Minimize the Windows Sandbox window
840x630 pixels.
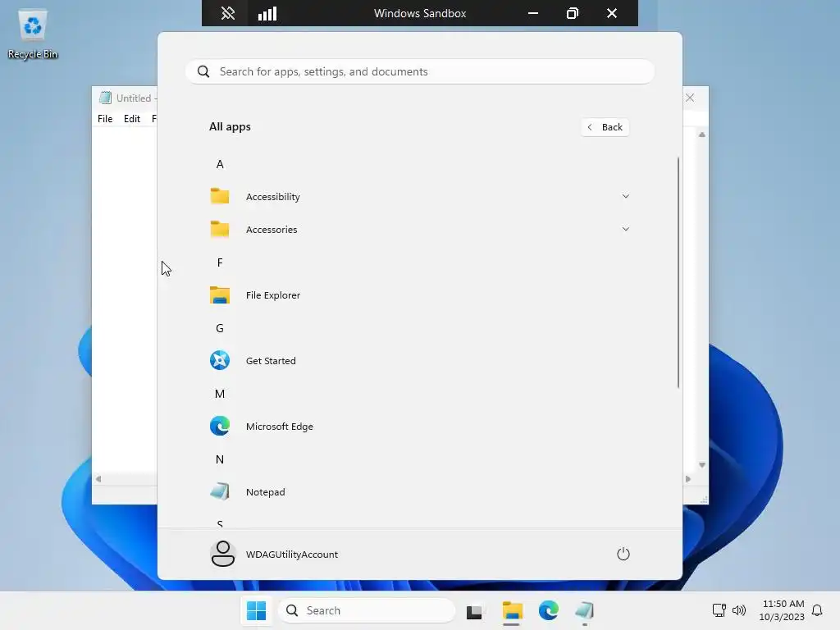tap(533, 13)
